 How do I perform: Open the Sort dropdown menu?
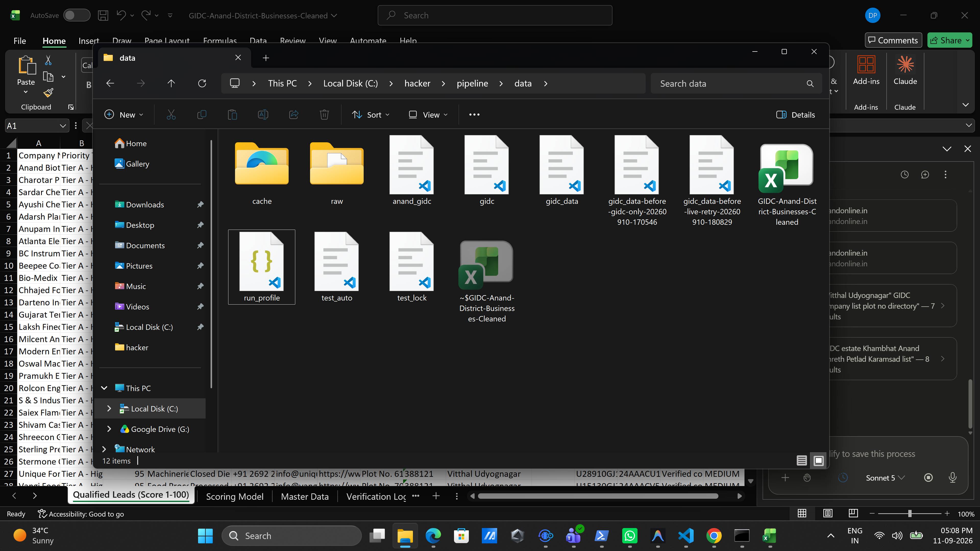click(371, 115)
